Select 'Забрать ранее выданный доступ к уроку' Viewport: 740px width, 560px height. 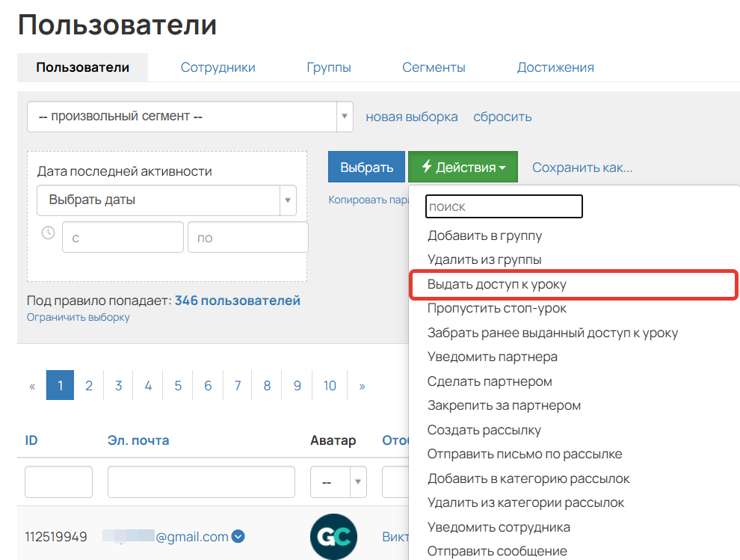tap(552, 333)
